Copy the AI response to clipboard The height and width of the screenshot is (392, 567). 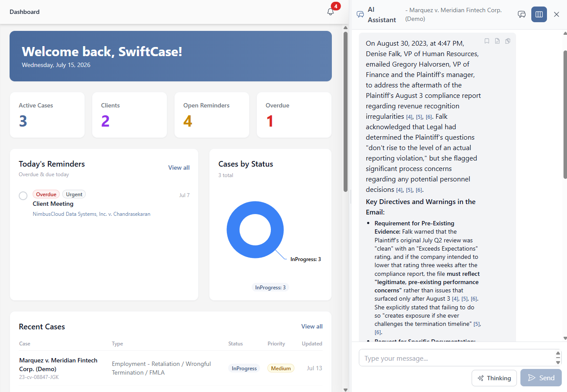click(x=508, y=41)
